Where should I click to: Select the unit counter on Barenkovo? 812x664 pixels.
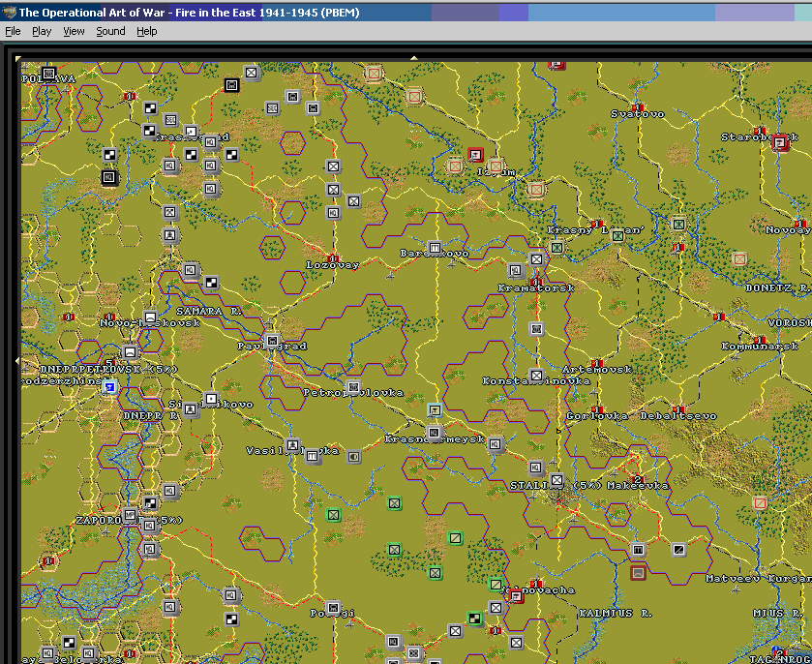point(435,247)
